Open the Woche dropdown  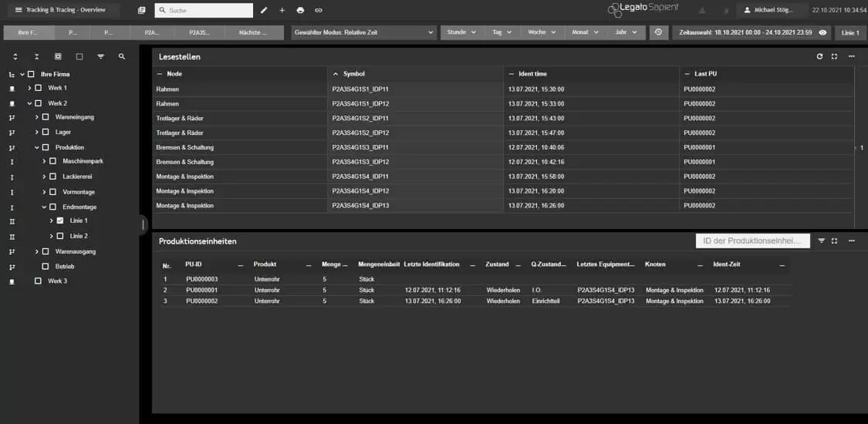[542, 32]
